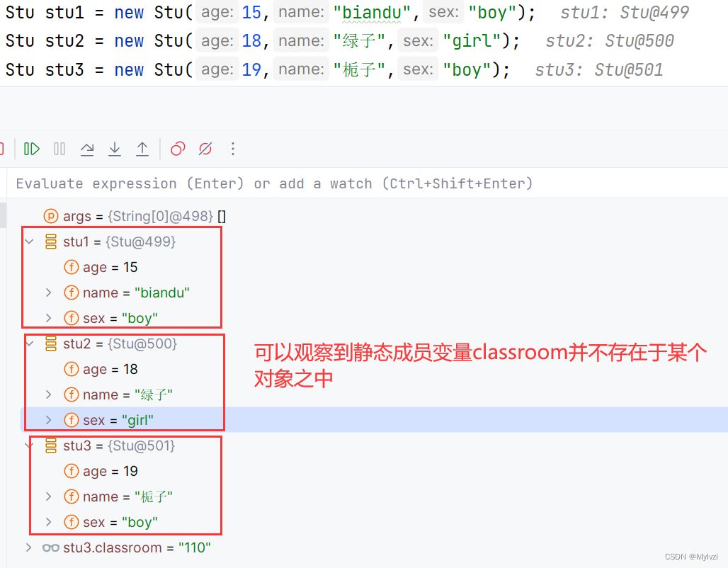Click the parameter icon beside args variable
Viewport: 728px width, 568px height.
50,216
